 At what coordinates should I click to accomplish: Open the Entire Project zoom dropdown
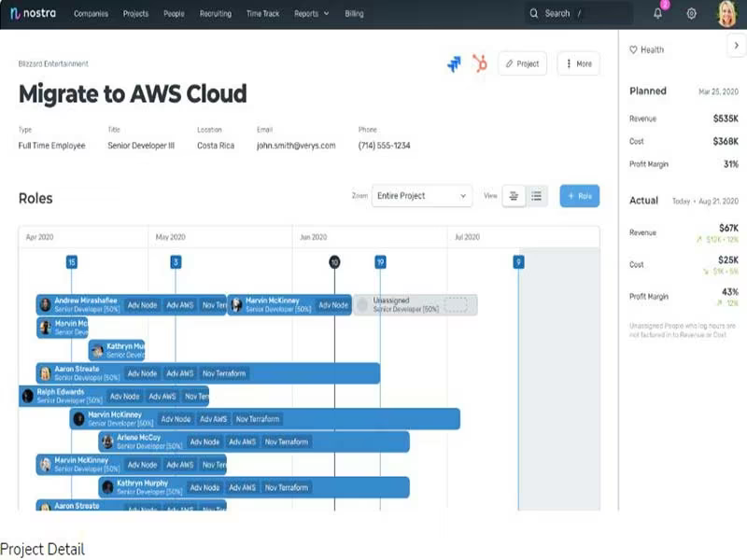point(422,196)
